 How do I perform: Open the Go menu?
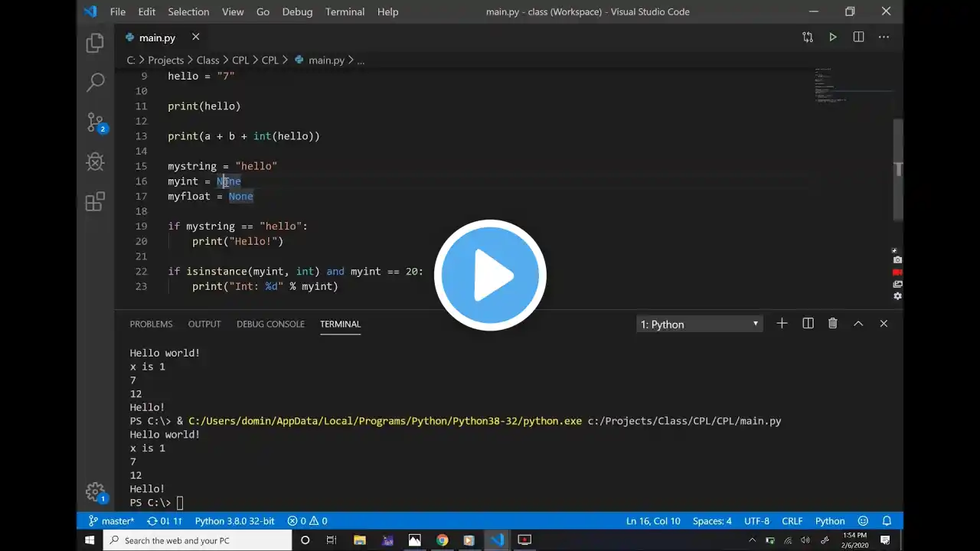263,11
